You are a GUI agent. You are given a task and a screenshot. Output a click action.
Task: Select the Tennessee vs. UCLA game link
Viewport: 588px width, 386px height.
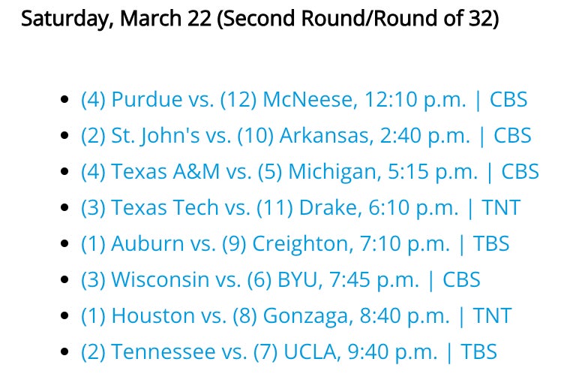tap(289, 351)
